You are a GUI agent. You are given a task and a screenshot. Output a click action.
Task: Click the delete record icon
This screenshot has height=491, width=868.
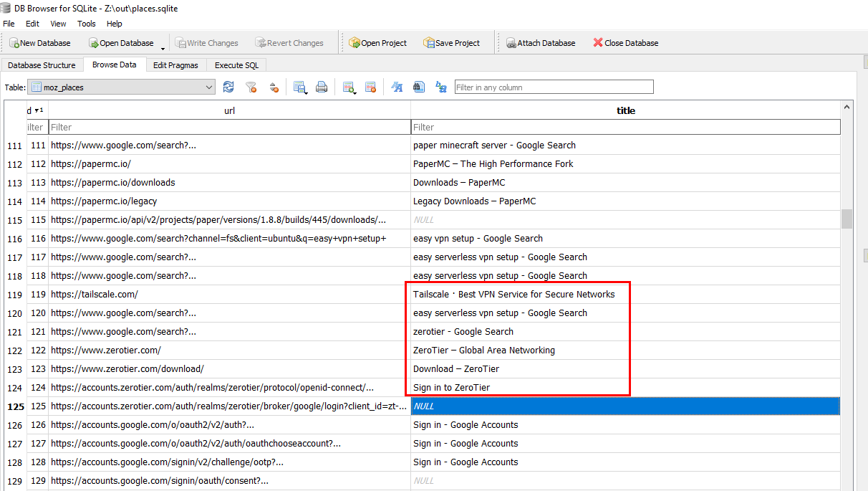pos(370,87)
